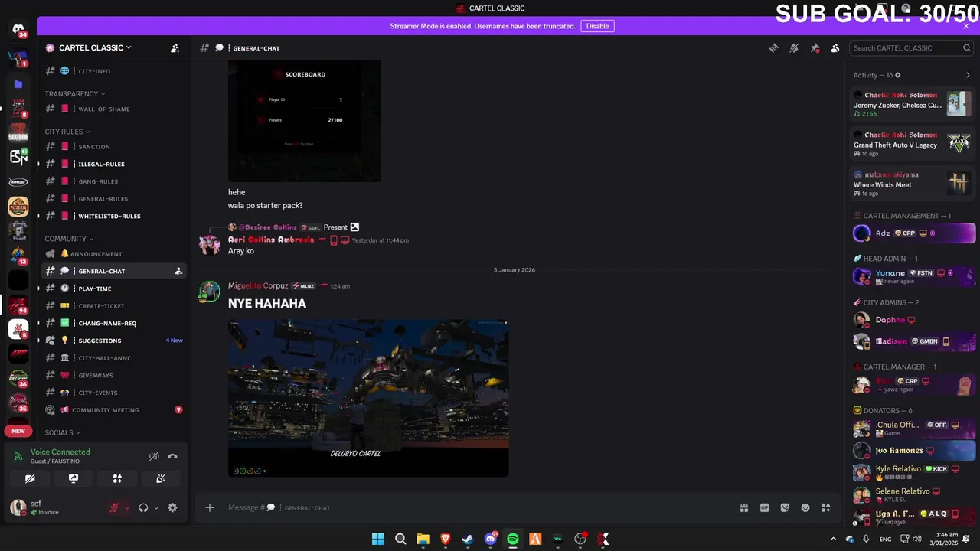Open the Apps launcher in message bar
This screenshot has width=980, height=551.
pos(825,507)
